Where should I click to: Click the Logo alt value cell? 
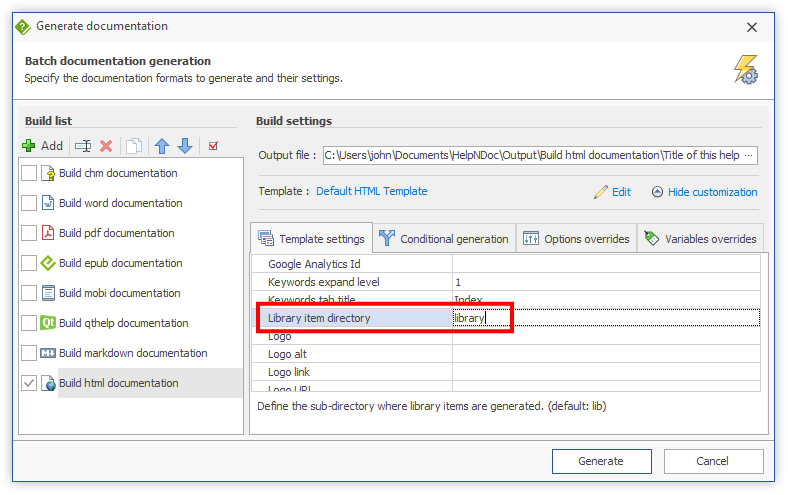coord(606,354)
